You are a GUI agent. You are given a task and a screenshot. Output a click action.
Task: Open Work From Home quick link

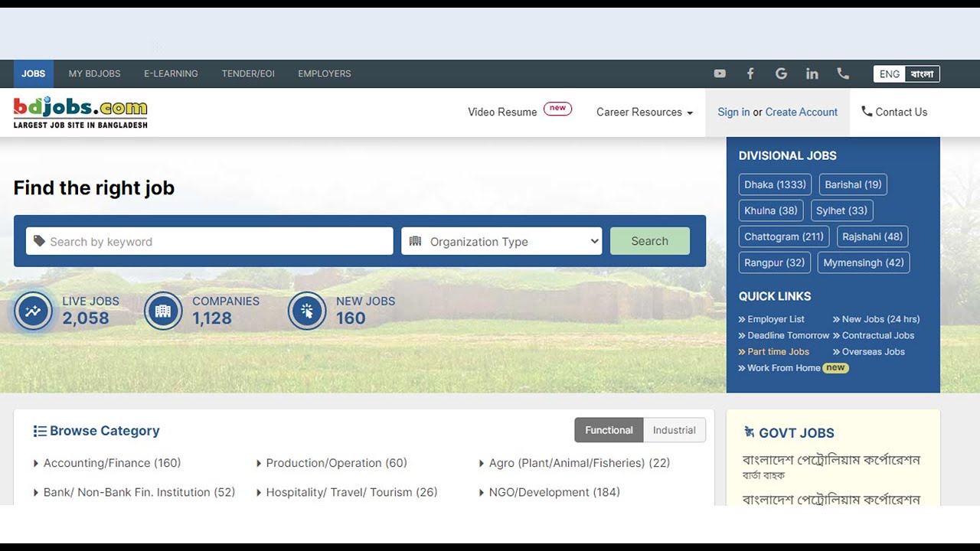click(x=783, y=368)
